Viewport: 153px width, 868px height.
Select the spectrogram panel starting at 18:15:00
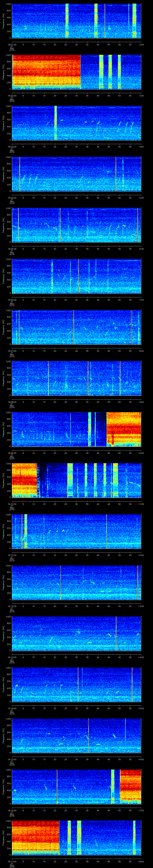point(77,736)
